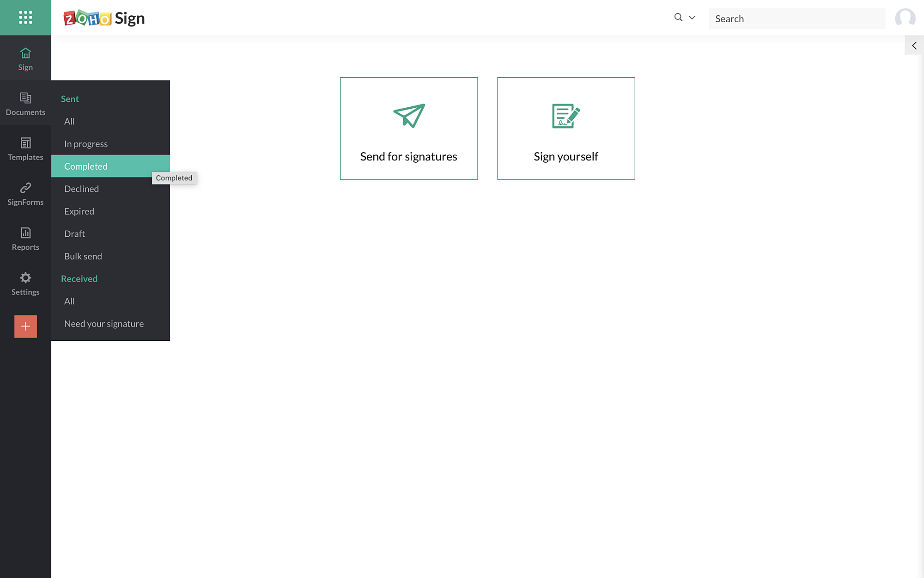Open the Reports sidebar icon
This screenshot has width=924, height=578.
pos(25,233)
